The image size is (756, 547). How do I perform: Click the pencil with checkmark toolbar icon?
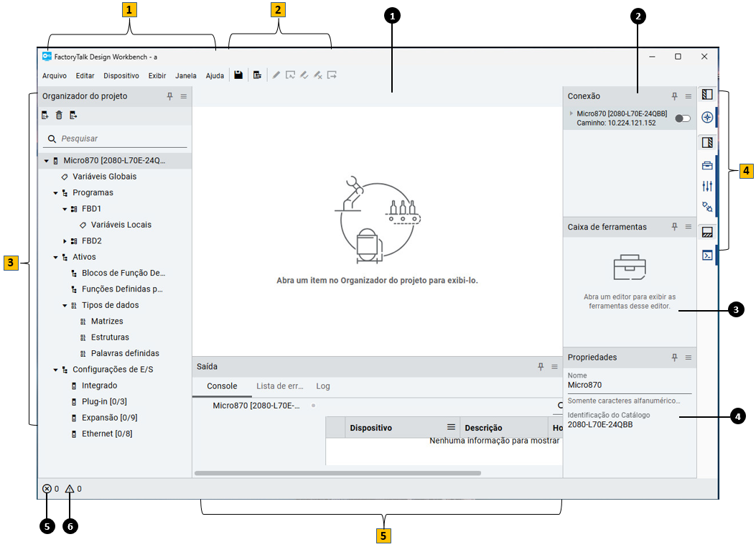tap(304, 75)
